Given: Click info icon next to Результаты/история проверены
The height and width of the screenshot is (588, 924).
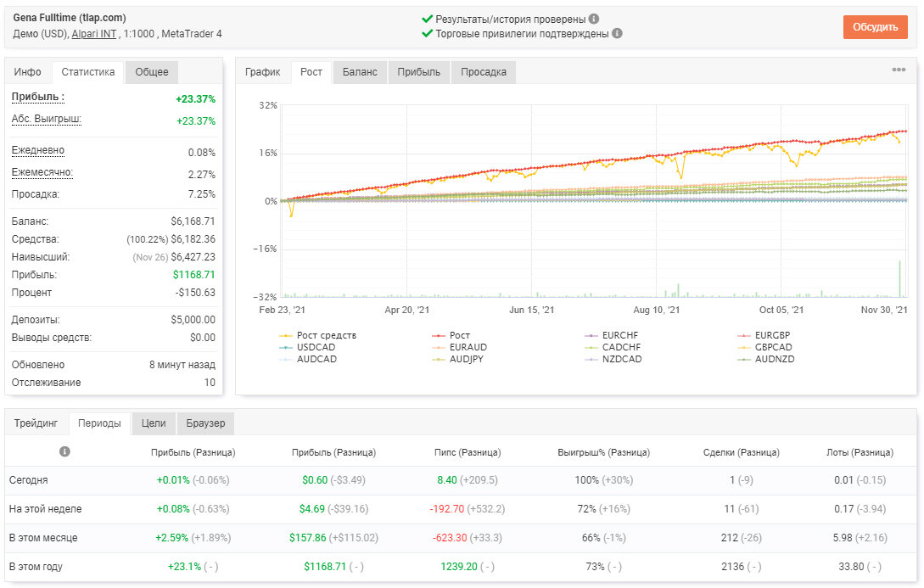Looking at the screenshot, I should (x=594, y=19).
